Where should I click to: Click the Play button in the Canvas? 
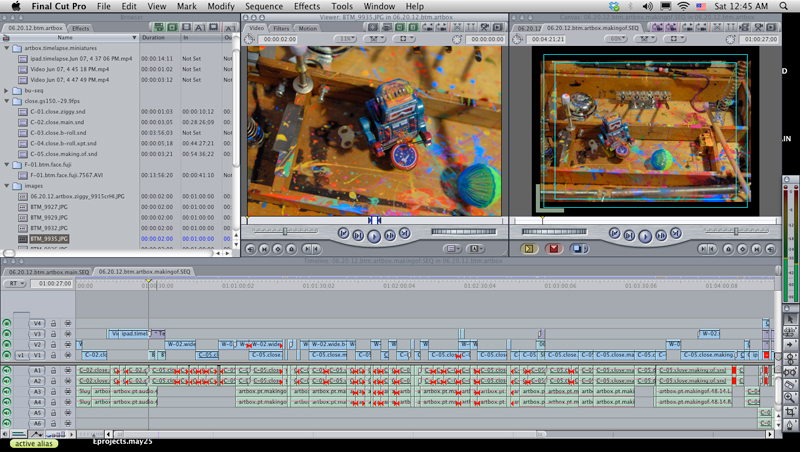click(x=643, y=236)
